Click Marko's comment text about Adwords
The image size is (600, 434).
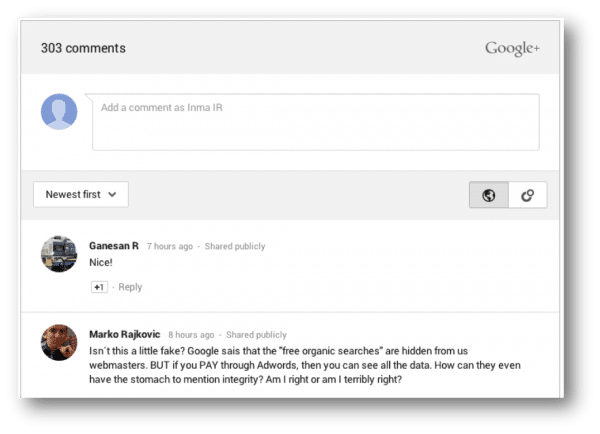(305, 365)
